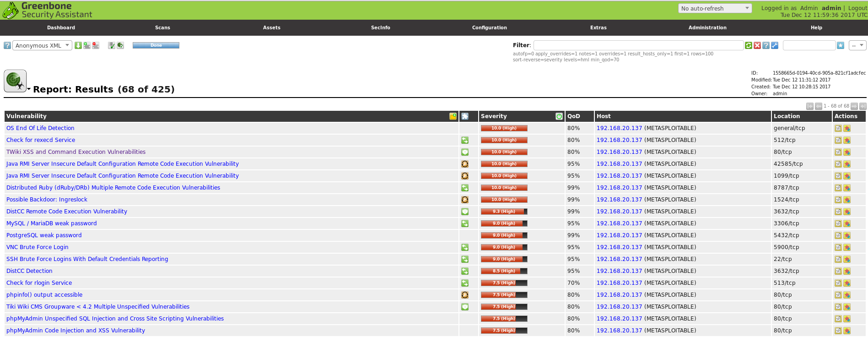
Task: Click the new folder icon in the Vulnerability header
Action: [453, 116]
